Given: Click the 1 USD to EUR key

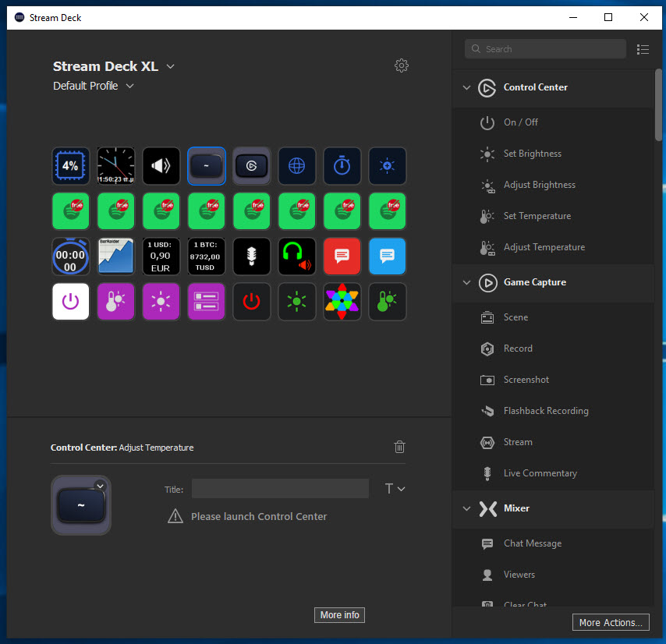Looking at the screenshot, I should coord(161,256).
